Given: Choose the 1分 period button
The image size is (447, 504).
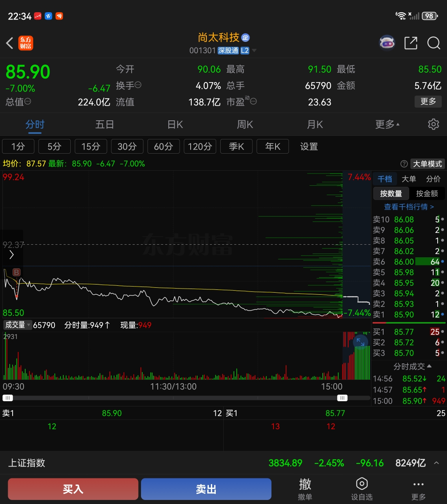Looking at the screenshot, I should (x=18, y=146).
